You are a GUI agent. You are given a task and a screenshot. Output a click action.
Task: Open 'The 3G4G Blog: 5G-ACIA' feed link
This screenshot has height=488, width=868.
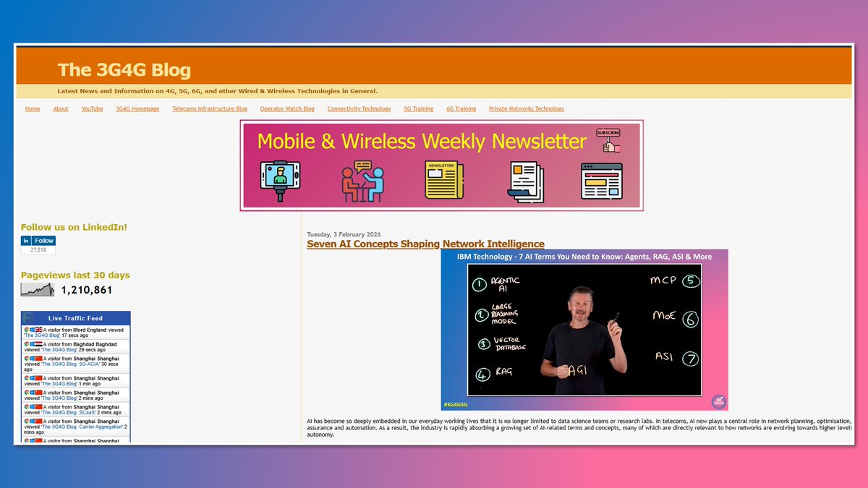click(x=71, y=364)
